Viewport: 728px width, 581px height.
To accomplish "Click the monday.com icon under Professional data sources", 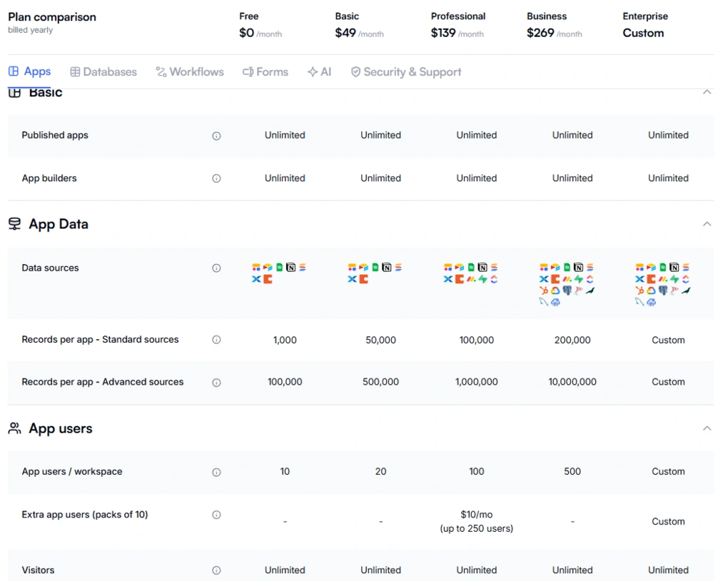I will 470,279.
